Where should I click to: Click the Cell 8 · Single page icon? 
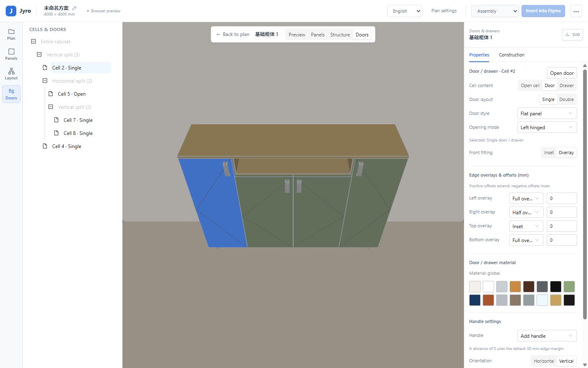56,133
